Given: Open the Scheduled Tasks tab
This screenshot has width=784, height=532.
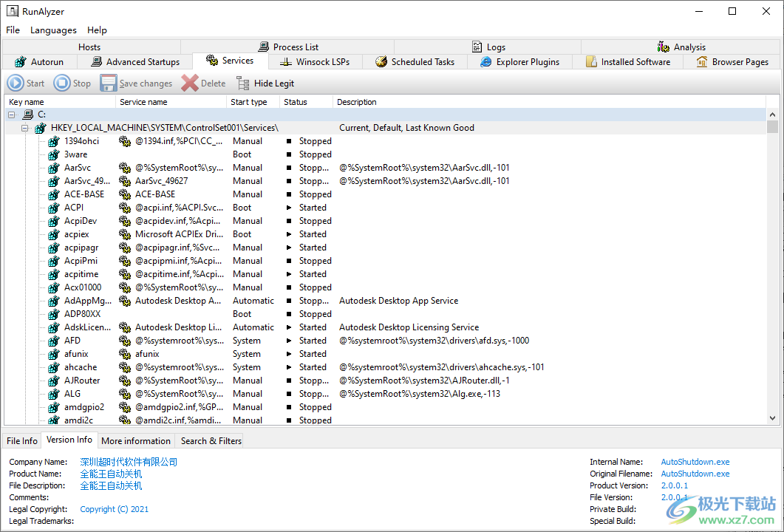Looking at the screenshot, I should click(415, 62).
